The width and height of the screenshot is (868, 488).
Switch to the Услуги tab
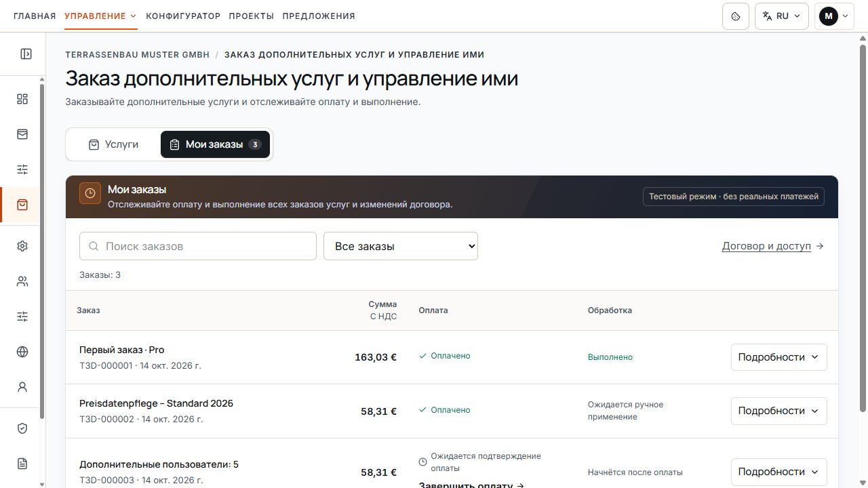tap(113, 144)
